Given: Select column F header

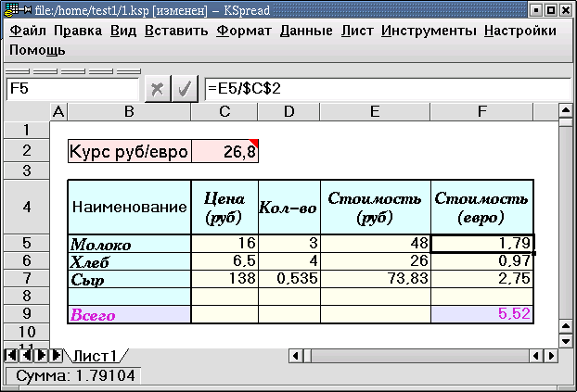Looking at the screenshot, I should (x=481, y=111).
